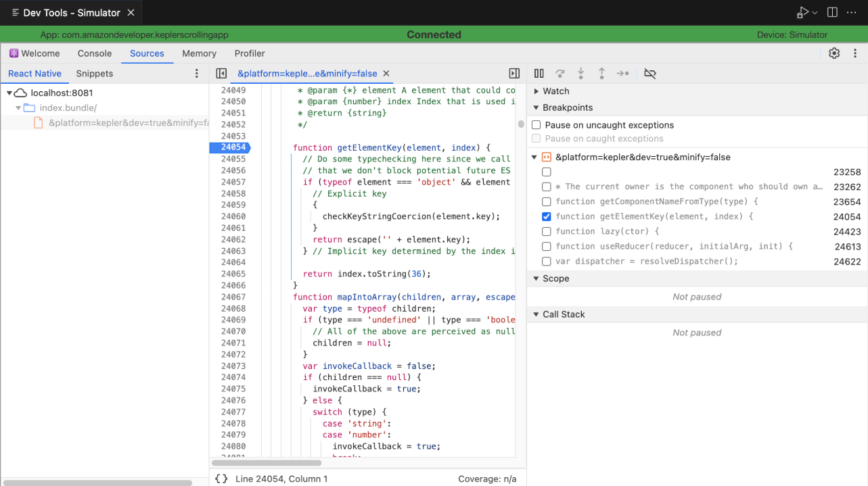Close the kepler minify=false file tab
The width and height of the screenshot is (868, 486).
tap(386, 73)
